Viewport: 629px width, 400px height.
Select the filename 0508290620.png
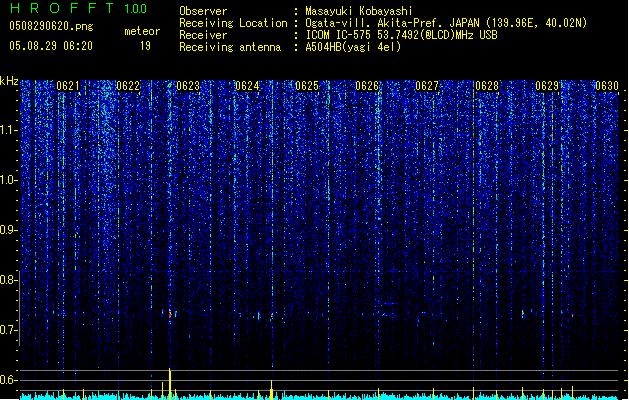point(51,26)
